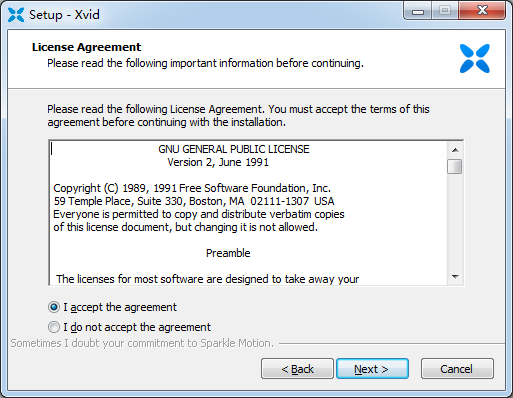
Task: Go back with the "< Back" button
Action: [x=297, y=369]
